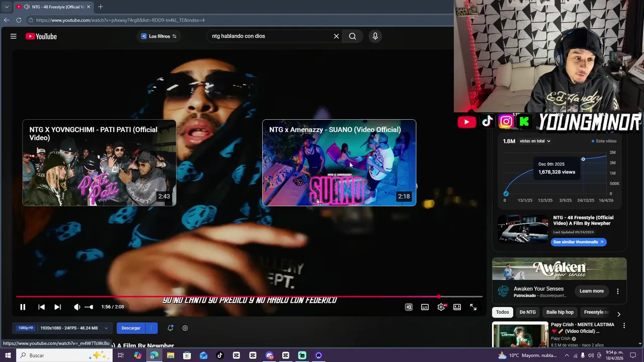The height and width of the screenshot is (362, 644).
Task: Open Task View from the taskbar
Action: point(121,355)
